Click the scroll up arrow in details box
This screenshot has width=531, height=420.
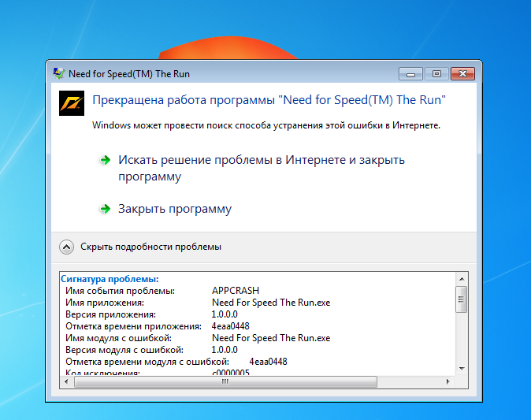pyautogui.click(x=462, y=279)
